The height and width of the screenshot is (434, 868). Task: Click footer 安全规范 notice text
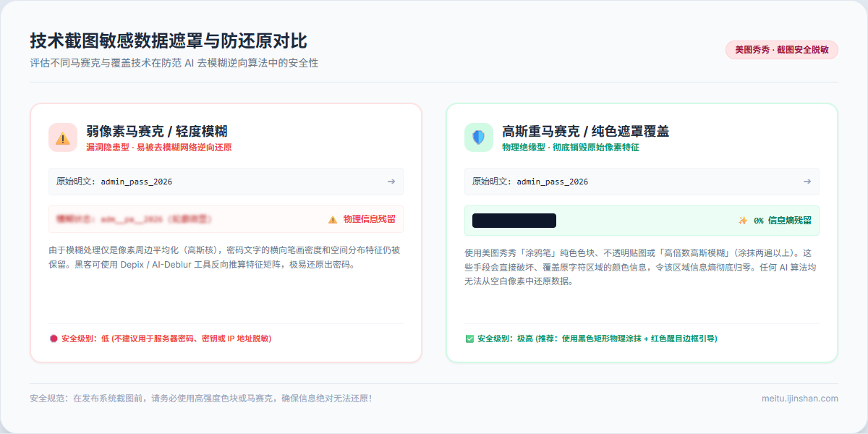tap(201, 399)
